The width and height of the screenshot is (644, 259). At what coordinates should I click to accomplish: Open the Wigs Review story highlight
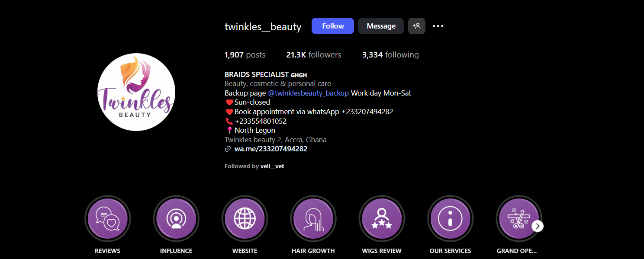[382, 218]
